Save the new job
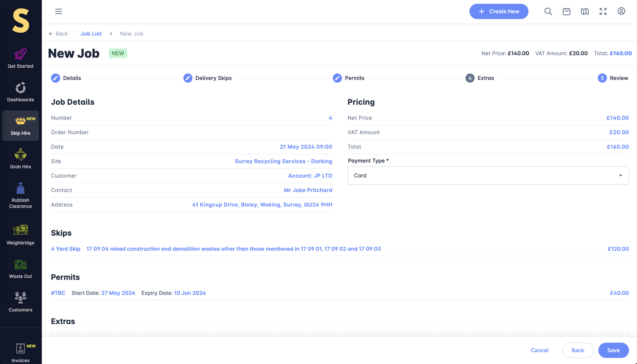The width and height of the screenshot is (637, 364). [x=613, y=350]
